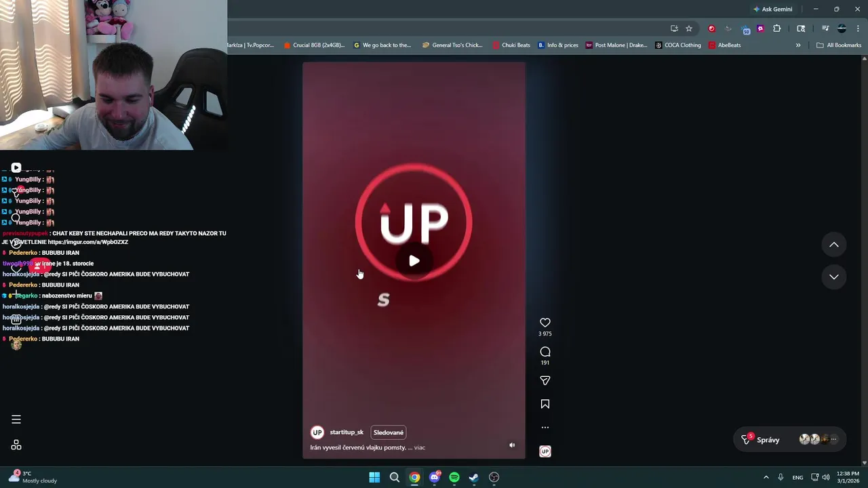The height and width of the screenshot is (488, 868).
Task: Open taskbar Search icon
Action: (394, 477)
